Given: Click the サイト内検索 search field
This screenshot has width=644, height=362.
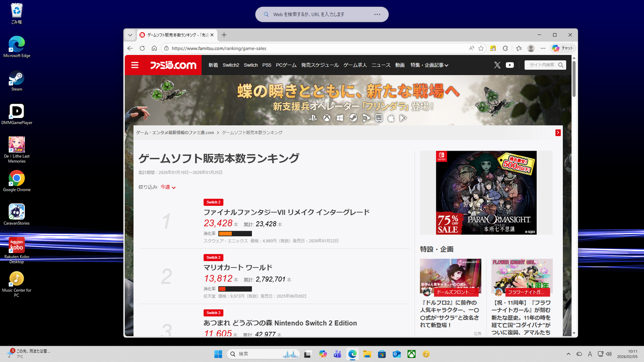Looking at the screenshot, I should pyautogui.click(x=541, y=65).
